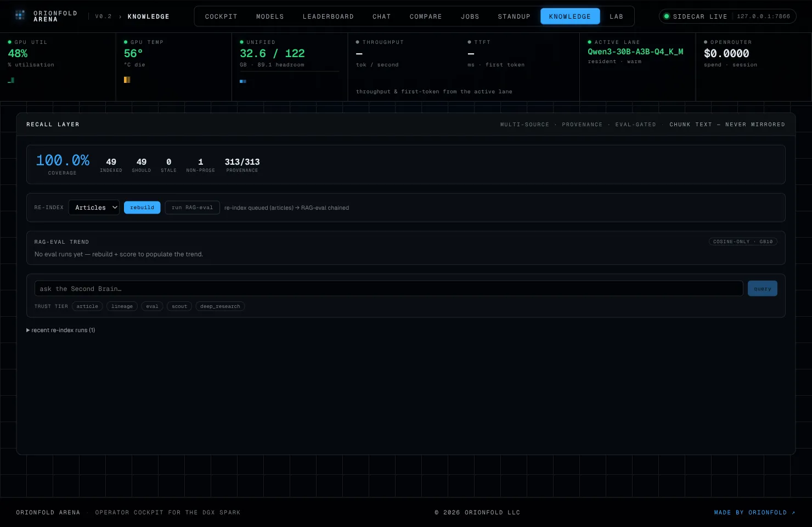Switch to the Models tab
The image size is (812, 527).
270,16
